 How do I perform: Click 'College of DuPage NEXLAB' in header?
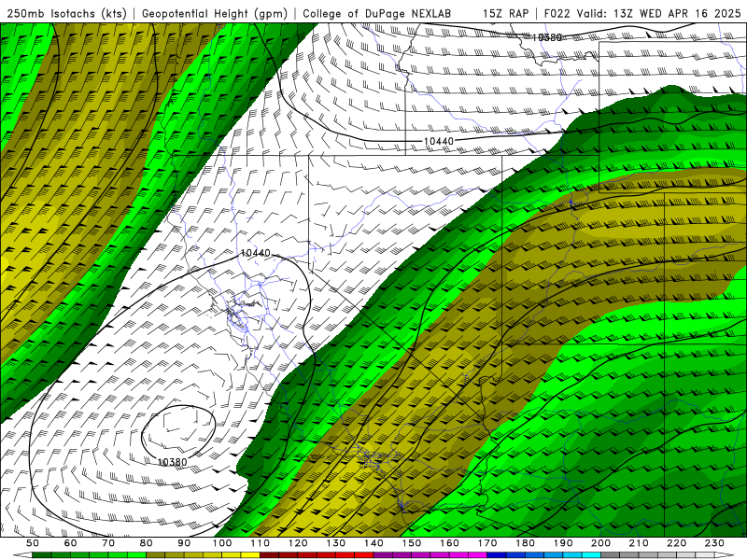tap(377, 13)
